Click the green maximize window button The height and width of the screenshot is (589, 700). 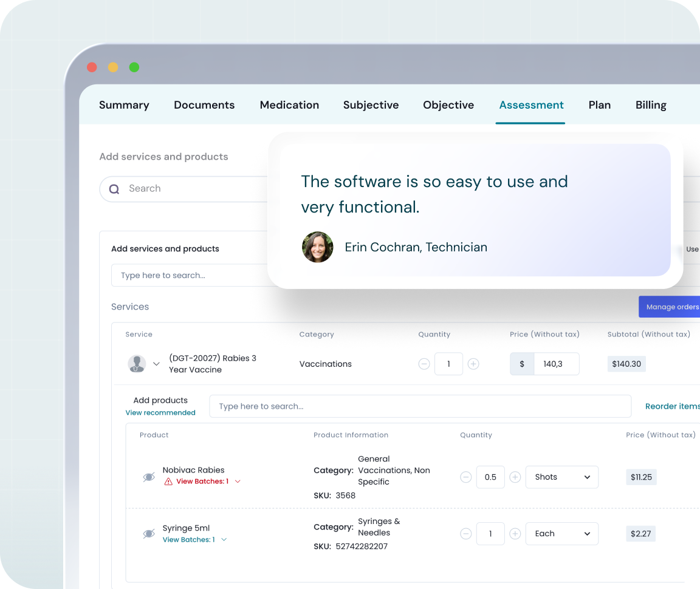point(134,67)
